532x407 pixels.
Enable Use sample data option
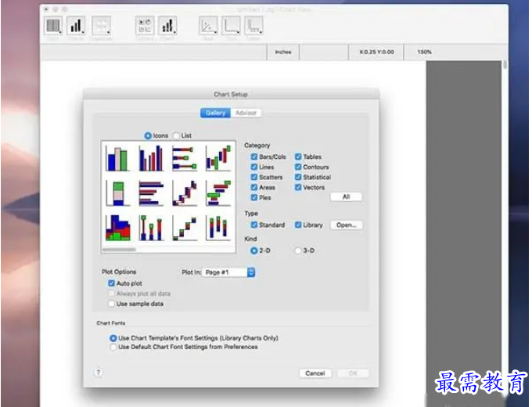point(110,304)
